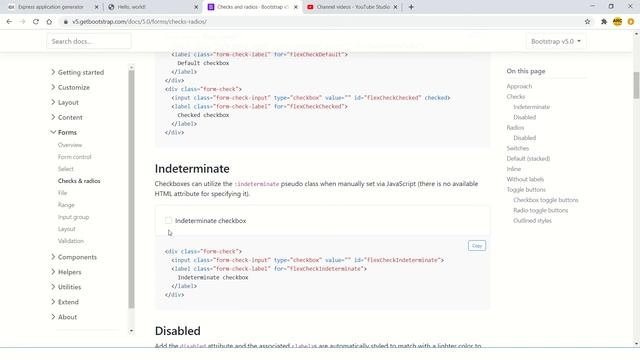This screenshot has height=360, width=640.
Task: Close the Checks and radios tab
Action: (296, 7)
